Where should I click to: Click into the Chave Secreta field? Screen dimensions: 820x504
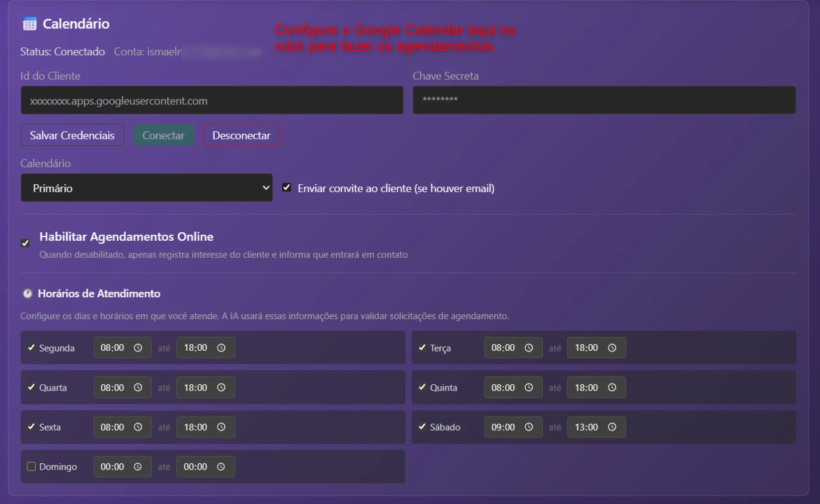coord(604,100)
